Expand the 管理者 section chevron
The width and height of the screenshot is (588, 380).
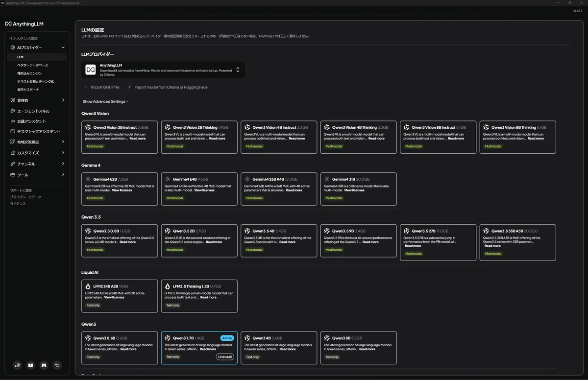point(63,100)
